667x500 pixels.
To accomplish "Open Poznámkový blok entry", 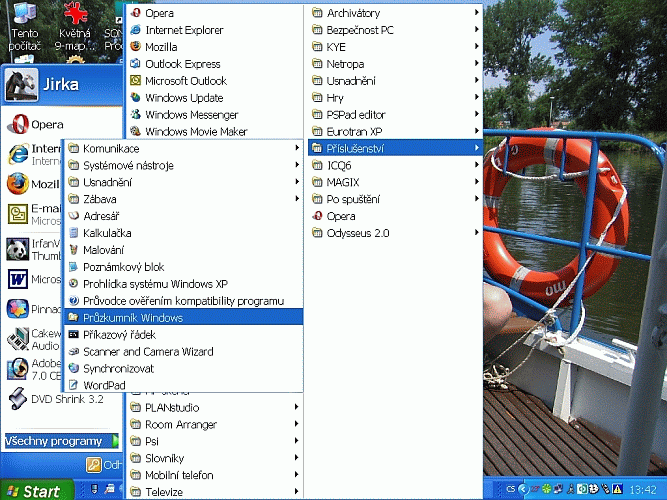I will (183, 267).
